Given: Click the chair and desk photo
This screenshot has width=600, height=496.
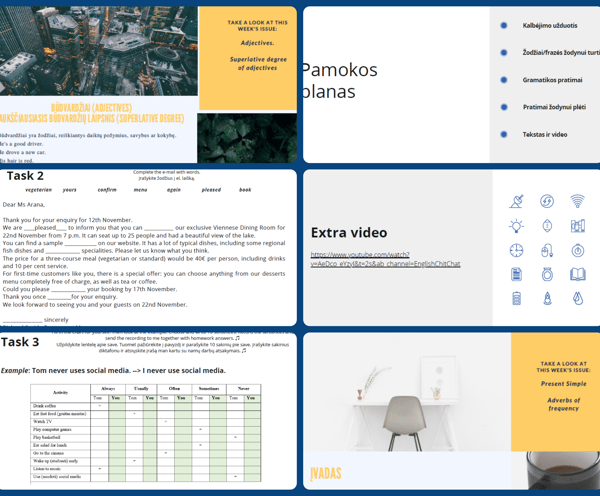Looking at the screenshot, I should [407, 392].
